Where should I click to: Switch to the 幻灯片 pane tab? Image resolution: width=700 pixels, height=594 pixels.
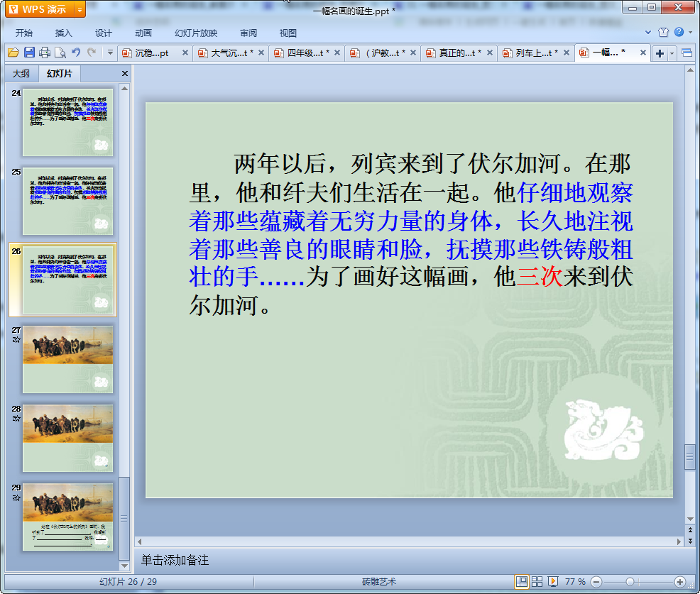tap(60, 73)
